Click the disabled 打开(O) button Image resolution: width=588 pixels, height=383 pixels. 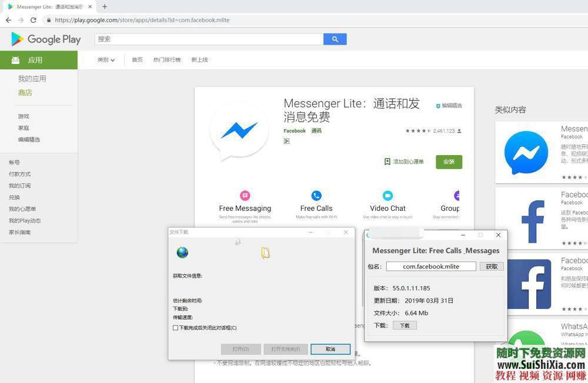tap(240, 349)
